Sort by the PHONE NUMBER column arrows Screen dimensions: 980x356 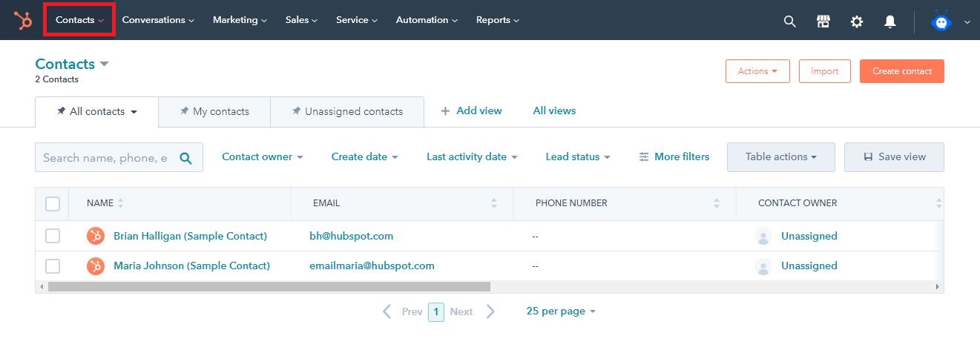[x=717, y=203]
